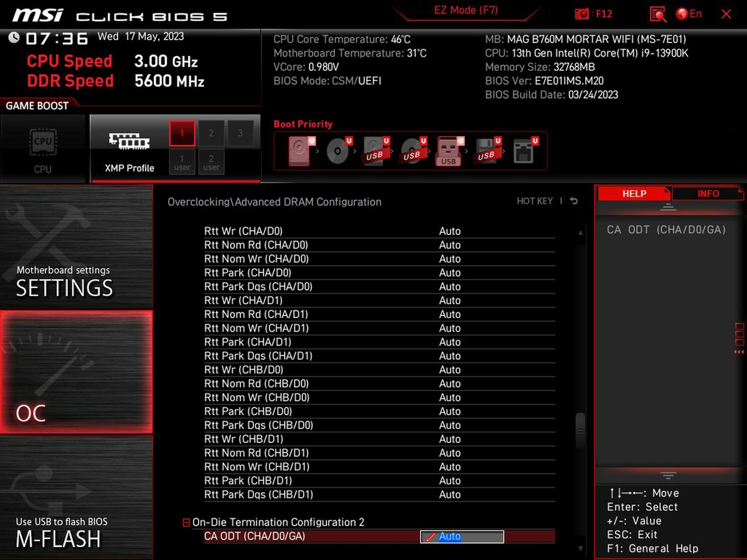
Task: Open the HOT KEY menu
Action: [535, 201]
